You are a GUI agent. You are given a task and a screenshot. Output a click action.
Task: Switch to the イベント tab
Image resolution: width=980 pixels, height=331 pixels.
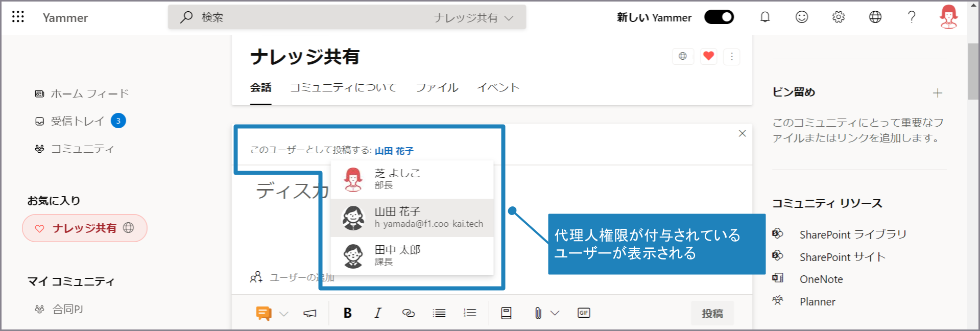pyautogui.click(x=498, y=87)
